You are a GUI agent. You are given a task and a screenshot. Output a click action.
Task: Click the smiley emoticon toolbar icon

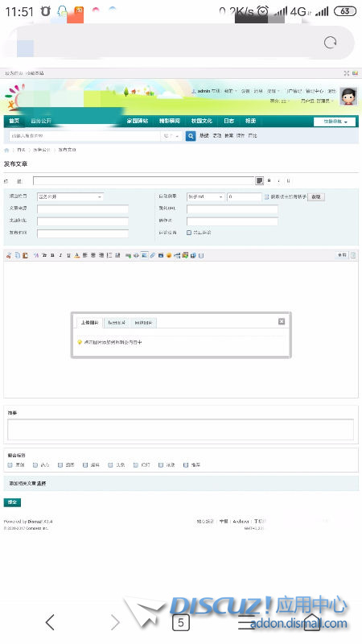point(169,255)
